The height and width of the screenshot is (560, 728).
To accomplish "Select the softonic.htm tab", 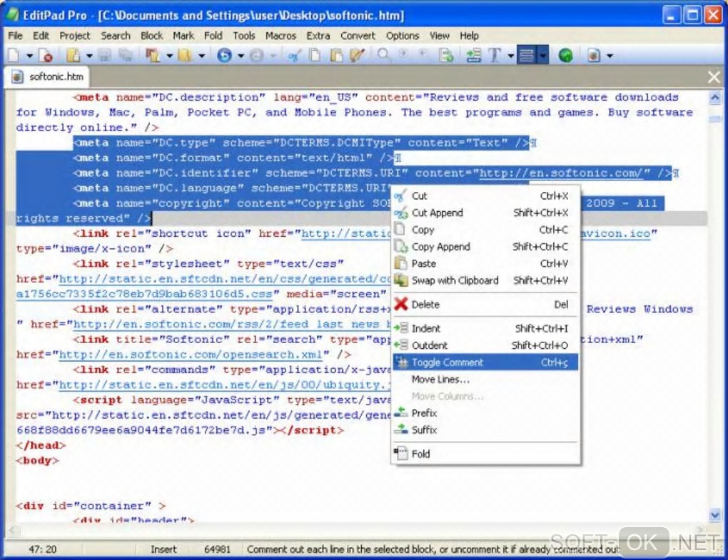I will 47,76.
